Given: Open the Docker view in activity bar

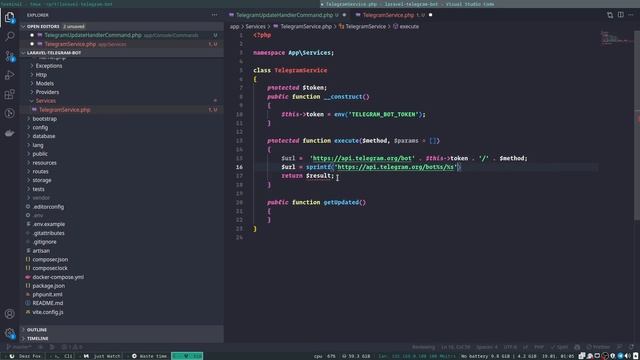Looking at the screenshot, I should [x=9, y=133].
